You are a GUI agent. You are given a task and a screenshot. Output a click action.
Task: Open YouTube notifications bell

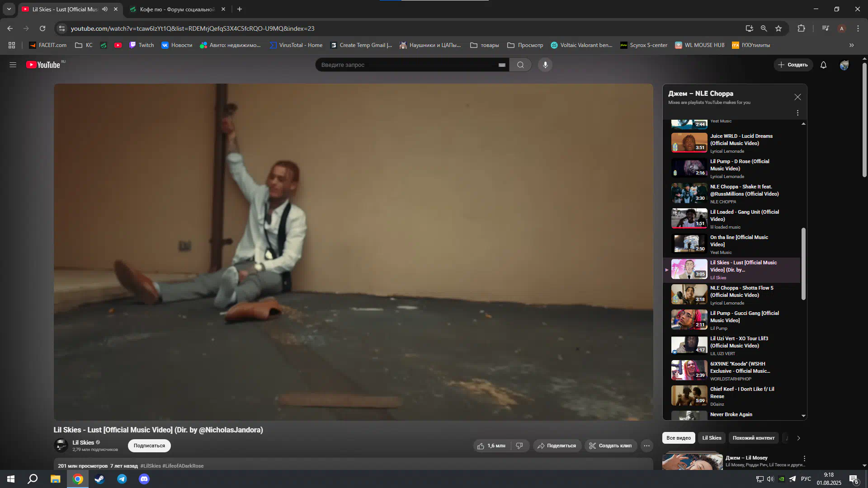pyautogui.click(x=823, y=65)
